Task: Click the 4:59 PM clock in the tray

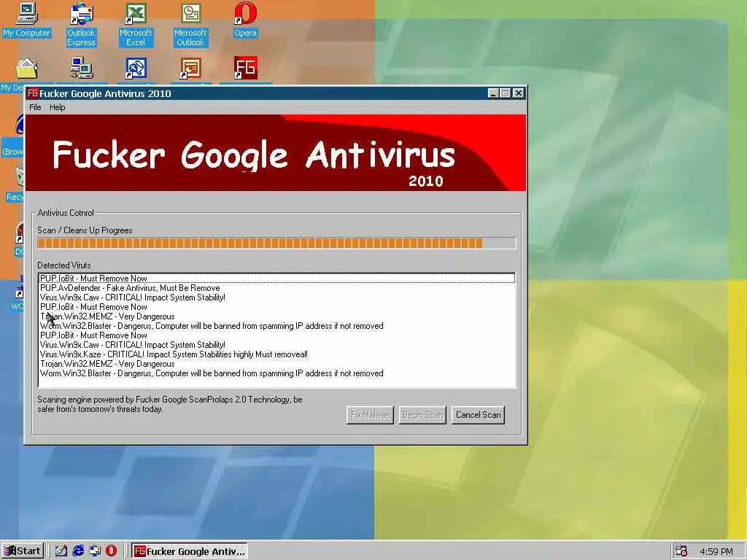Action: point(716,551)
